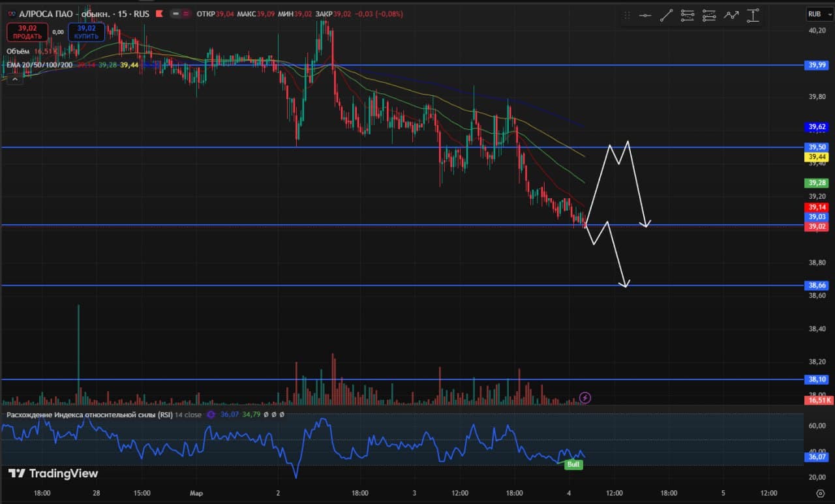The height and width of the screenshot is (504, 835).
Task: Grab the drawing toolbar drag handle
Action: tap(627, 16)
